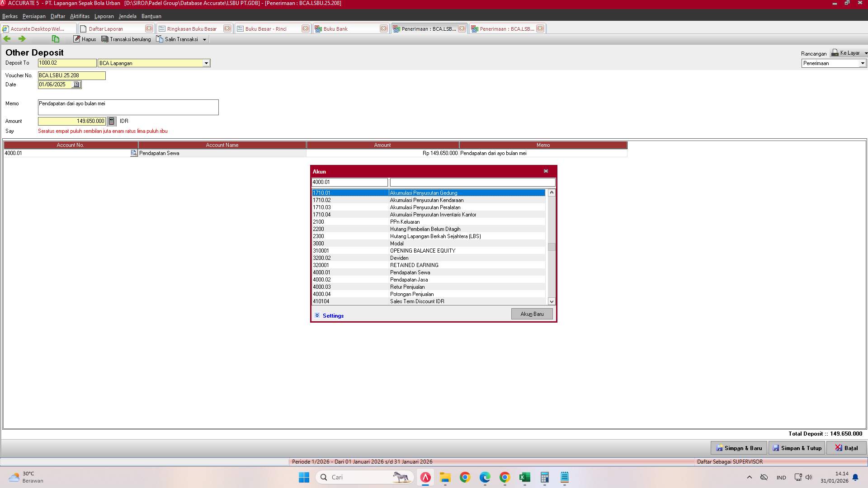Click the amount calculator icon beside Amount field
The width and height of the screenshot is (868, 488).
pyautogui.click(x=112, y=121)
